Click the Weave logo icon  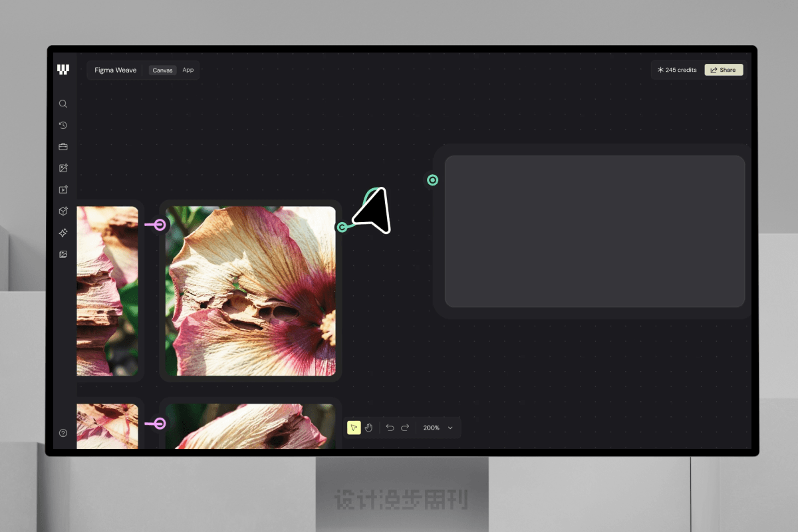point(63,70)
